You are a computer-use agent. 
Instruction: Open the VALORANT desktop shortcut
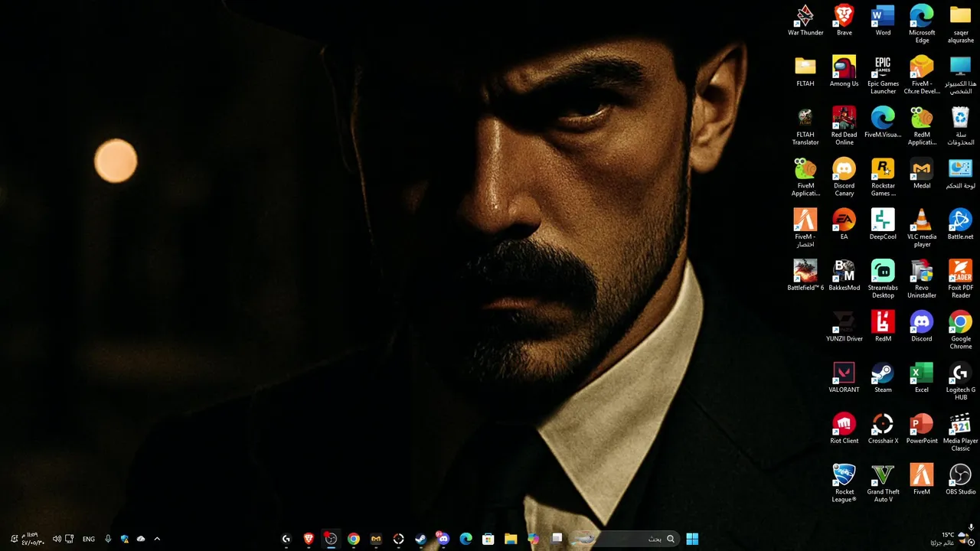(844, 377)
